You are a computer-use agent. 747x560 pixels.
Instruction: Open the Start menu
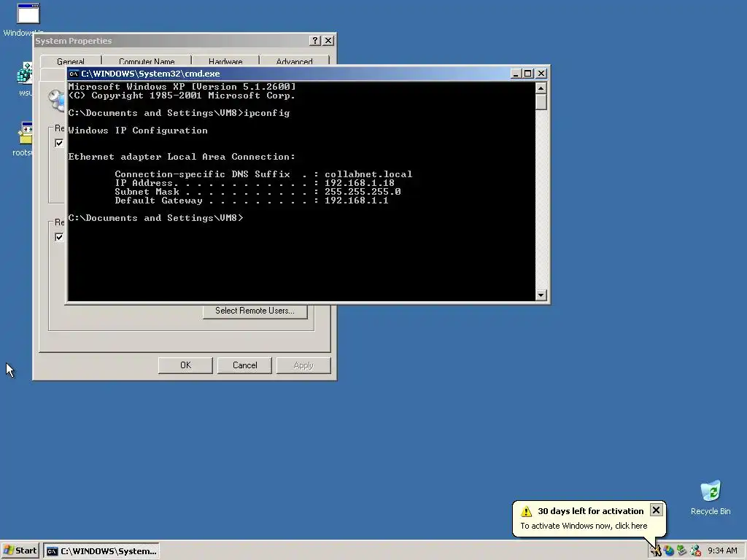click(x=20, y=551)
